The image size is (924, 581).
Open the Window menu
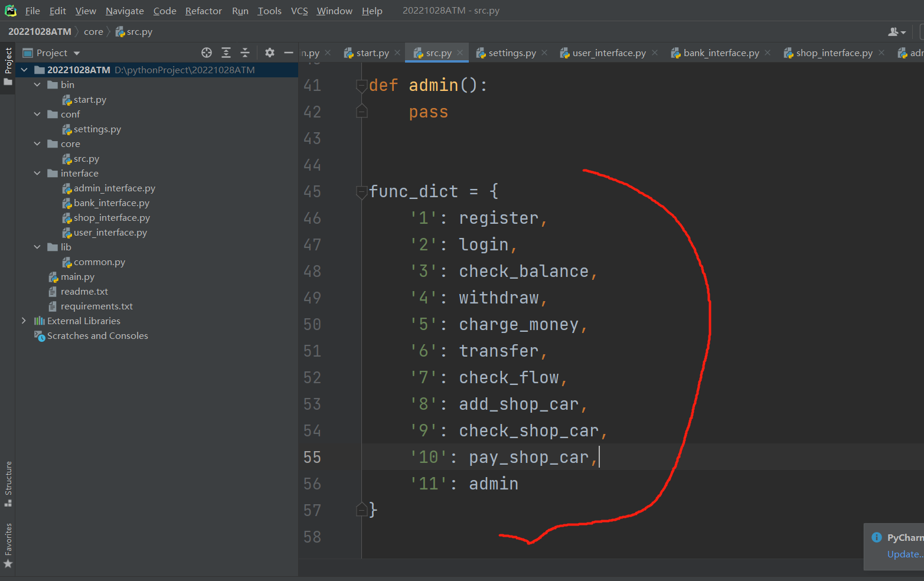334,11
